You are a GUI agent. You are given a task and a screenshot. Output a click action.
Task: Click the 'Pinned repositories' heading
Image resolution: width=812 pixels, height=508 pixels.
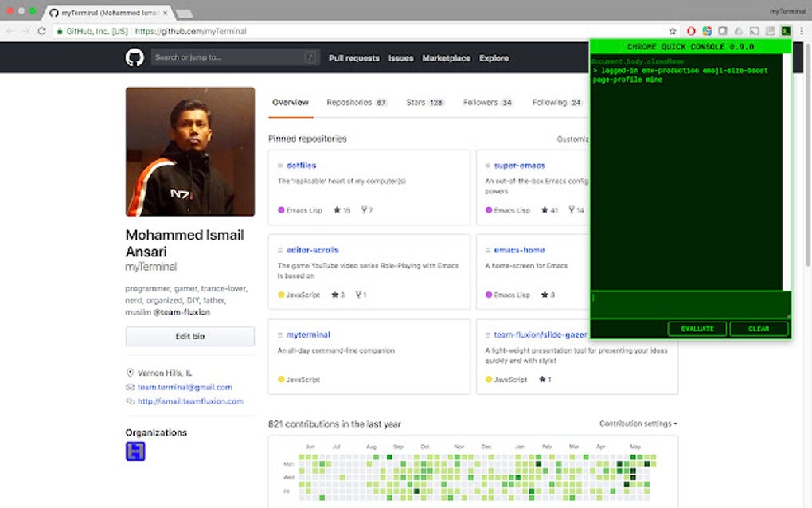pos(307,139)
